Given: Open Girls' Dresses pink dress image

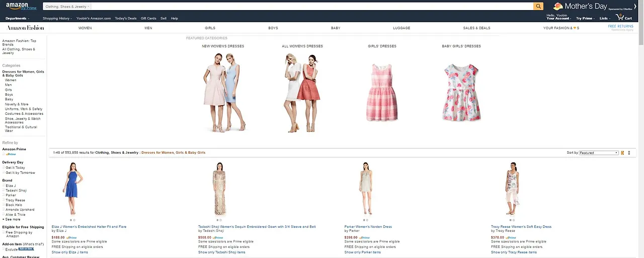Looking at the screenshot, I should 382,92.
